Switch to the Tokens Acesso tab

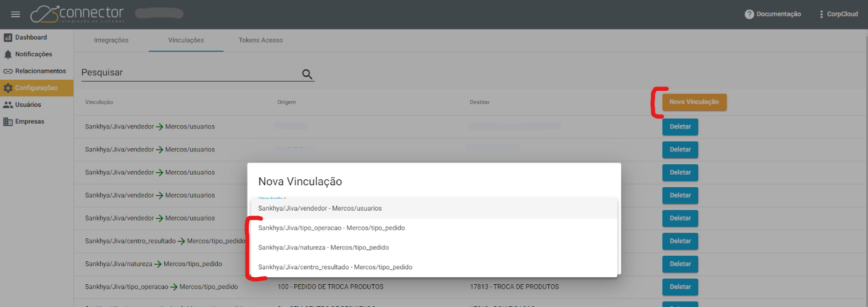(261, 40)
